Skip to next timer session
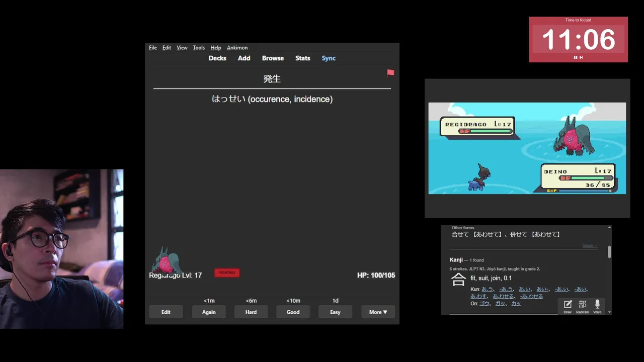Viewport: 644px width, 362px height. (x=581, y=57)
